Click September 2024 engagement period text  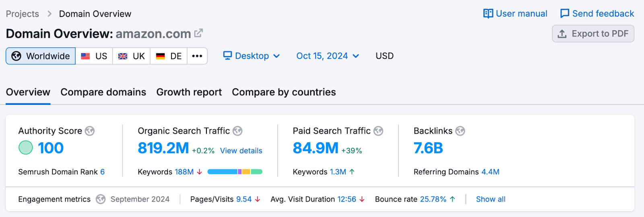[140, 199]
